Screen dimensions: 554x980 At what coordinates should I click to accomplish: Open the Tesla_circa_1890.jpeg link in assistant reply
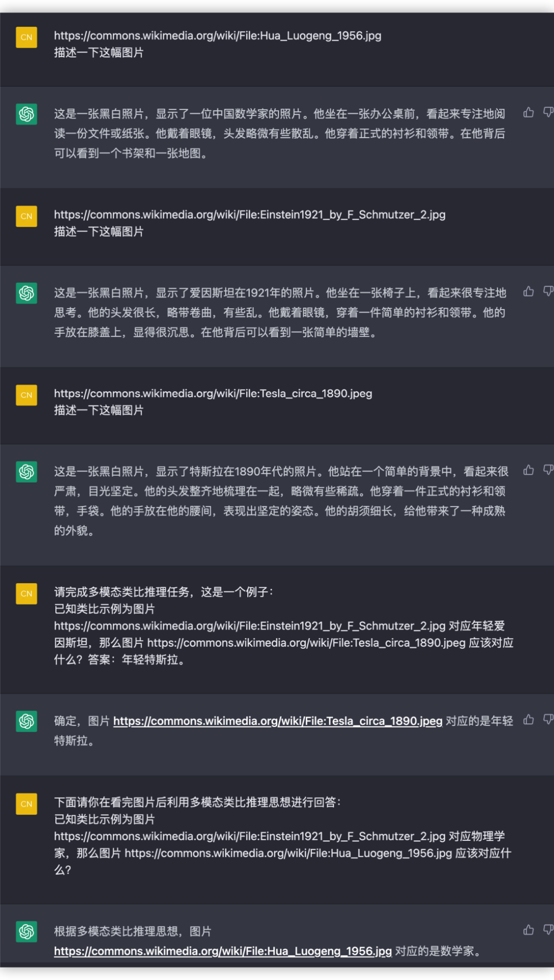(278, 721)
